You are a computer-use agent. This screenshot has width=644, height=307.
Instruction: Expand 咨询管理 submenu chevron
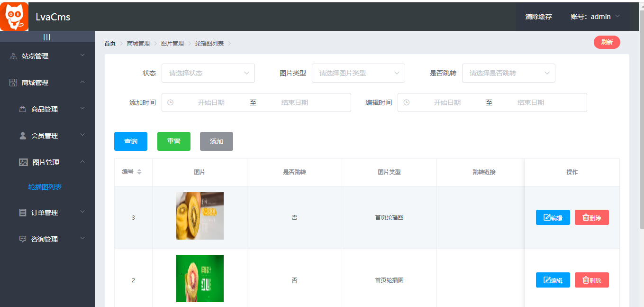click(82, 239)
